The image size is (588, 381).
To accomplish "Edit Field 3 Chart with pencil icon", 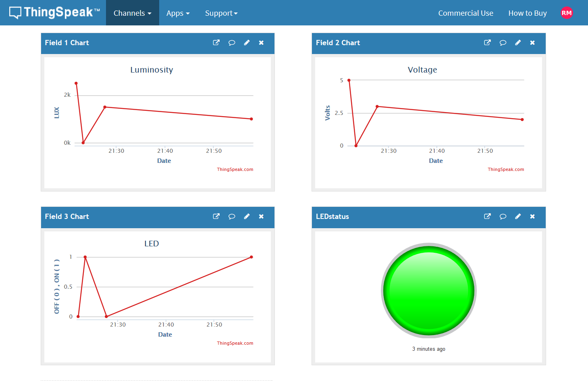I will pos(247,217).
